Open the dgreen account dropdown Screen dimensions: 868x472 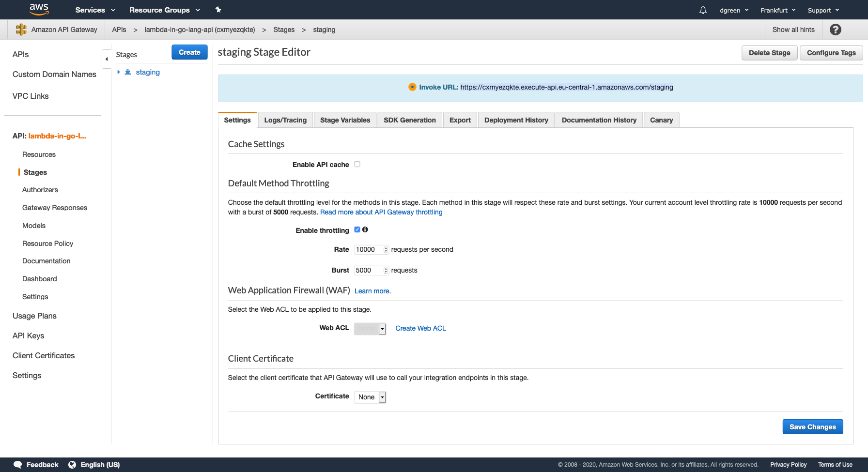(x=734, y=10)
